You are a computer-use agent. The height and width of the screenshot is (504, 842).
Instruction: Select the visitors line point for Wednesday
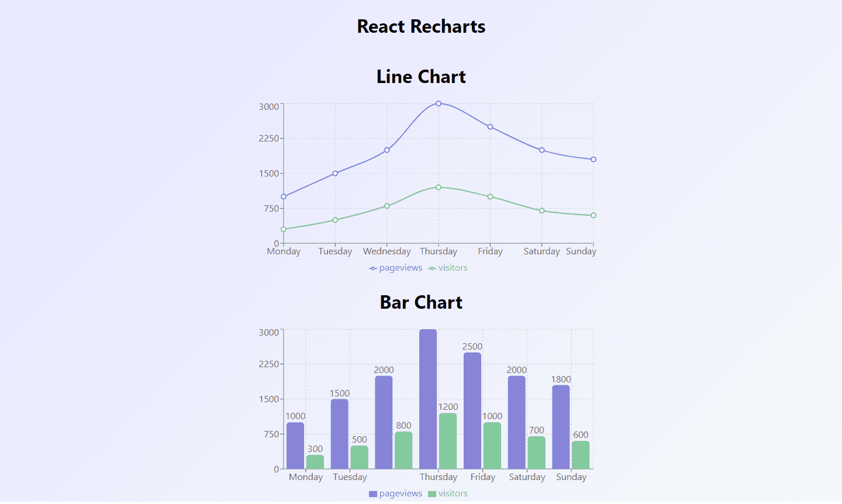pyautogui.click(x=387, y=206)
